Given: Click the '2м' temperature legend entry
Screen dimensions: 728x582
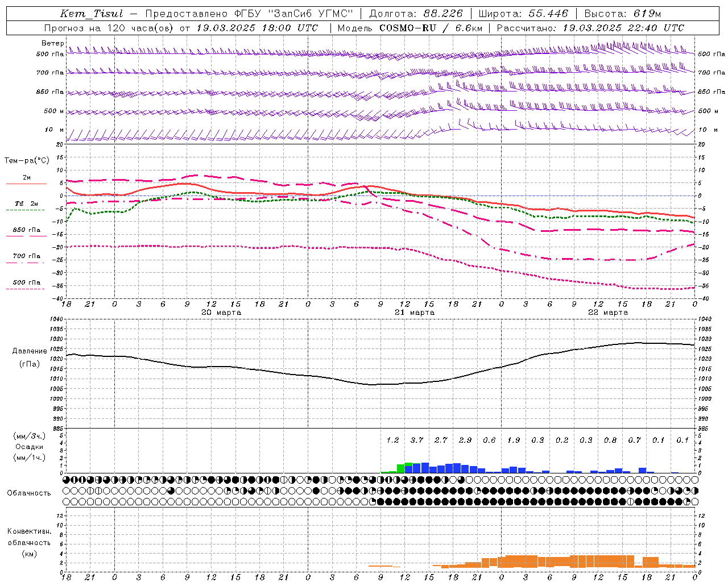Looking at the screenshot, I should [x=27, y=177].
